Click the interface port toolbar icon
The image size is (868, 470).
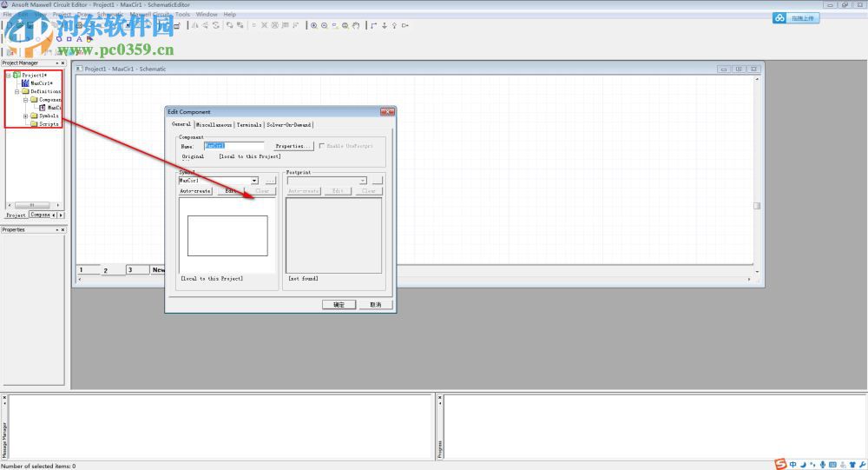coord(394,25)
